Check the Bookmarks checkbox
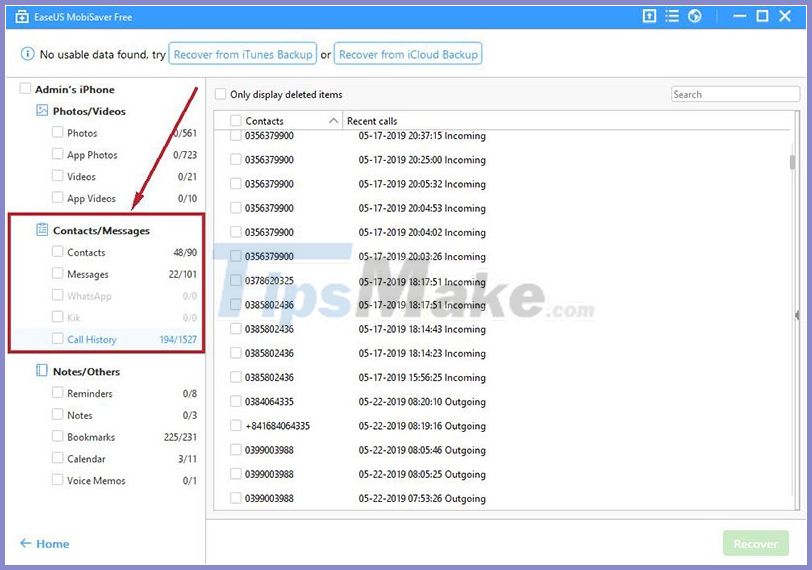This screenshot has height=570, width=812. tap(57, 436)
